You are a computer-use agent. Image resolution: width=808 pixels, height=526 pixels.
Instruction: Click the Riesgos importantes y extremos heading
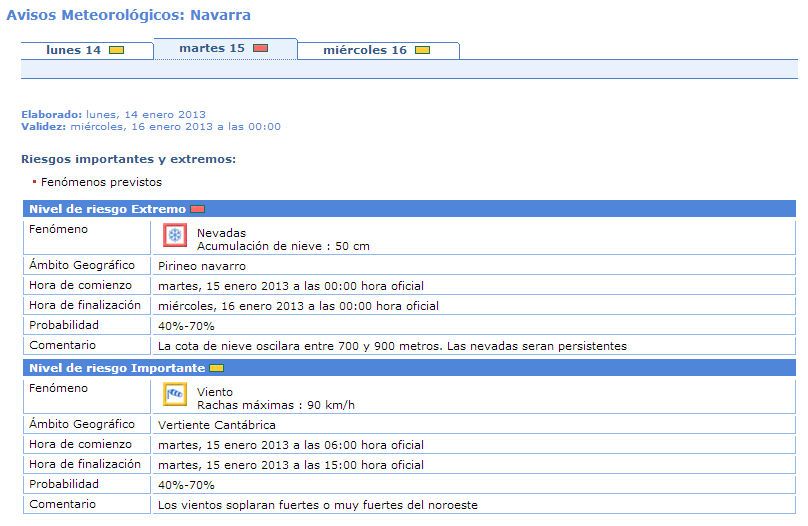[x=128, y=159]
